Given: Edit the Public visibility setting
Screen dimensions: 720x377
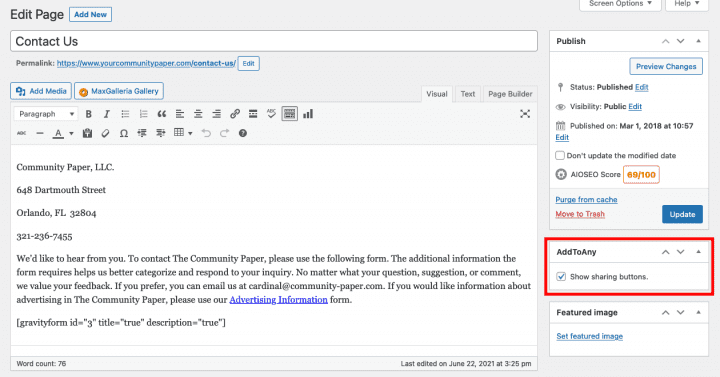Looking at the screenshot, I should coord(635,107).
